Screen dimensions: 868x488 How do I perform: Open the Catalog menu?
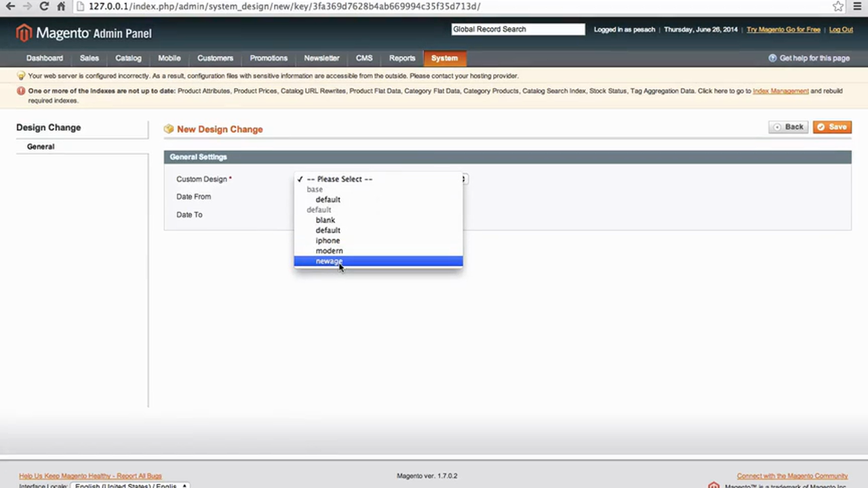tap(128, 58)
